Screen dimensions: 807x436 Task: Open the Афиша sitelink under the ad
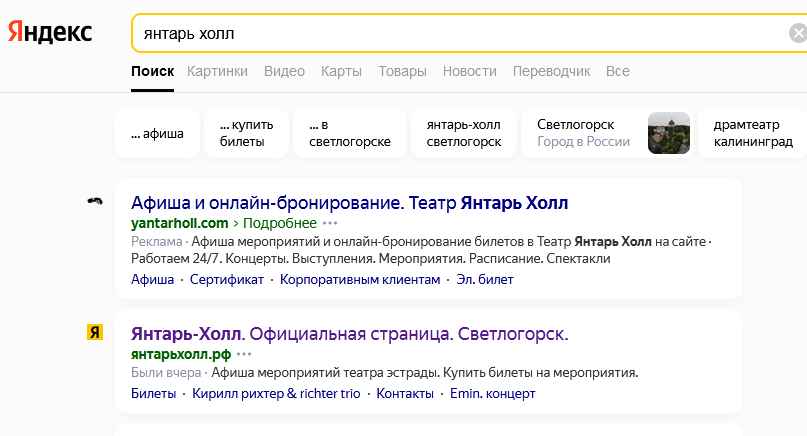[152, 280]
